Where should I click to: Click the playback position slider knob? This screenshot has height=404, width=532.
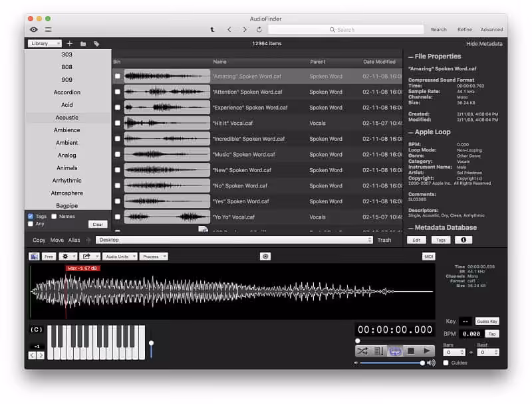click(358, 341)
